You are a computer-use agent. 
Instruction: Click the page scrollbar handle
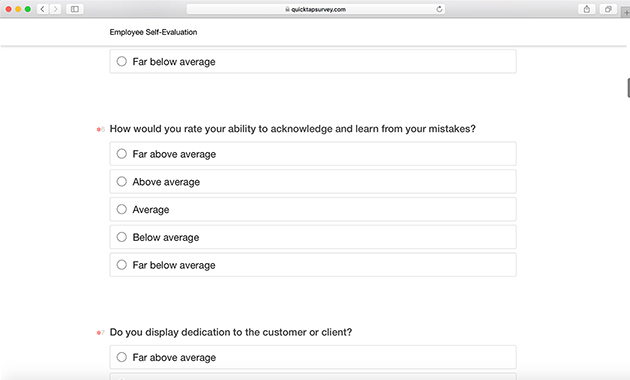pos(628,88)
